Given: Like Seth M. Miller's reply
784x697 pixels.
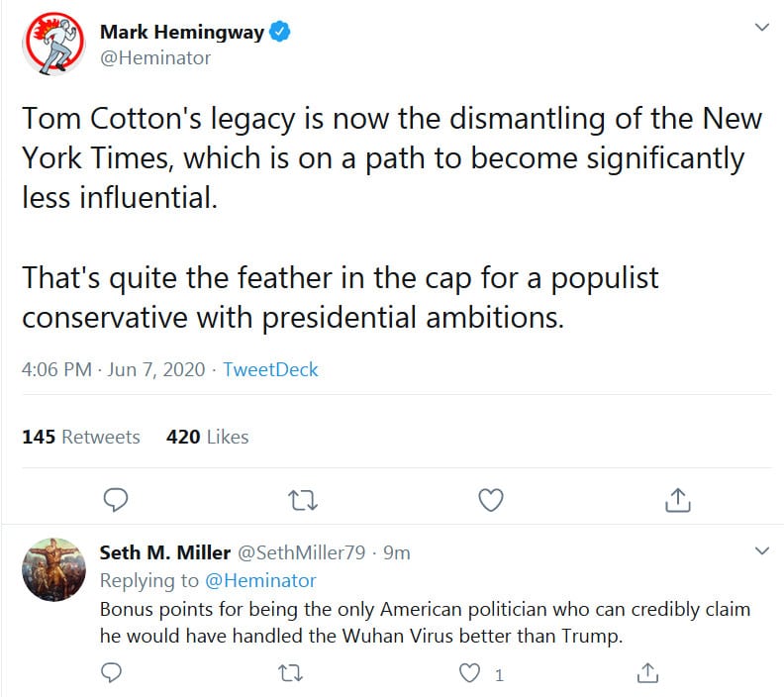Looking at the screenshot, I should [470, 673].
